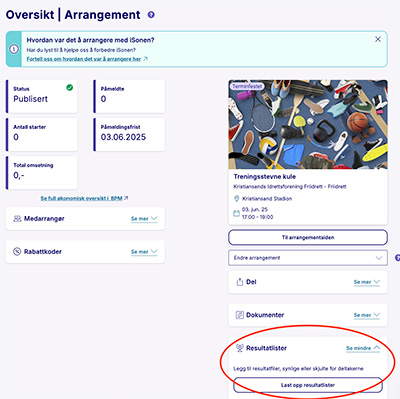Image resolution: width=400 pixels, height=399 pixels.
Task: Click the info icon in feedback banner
Action: pyautogui.click(x=14, y=49)
